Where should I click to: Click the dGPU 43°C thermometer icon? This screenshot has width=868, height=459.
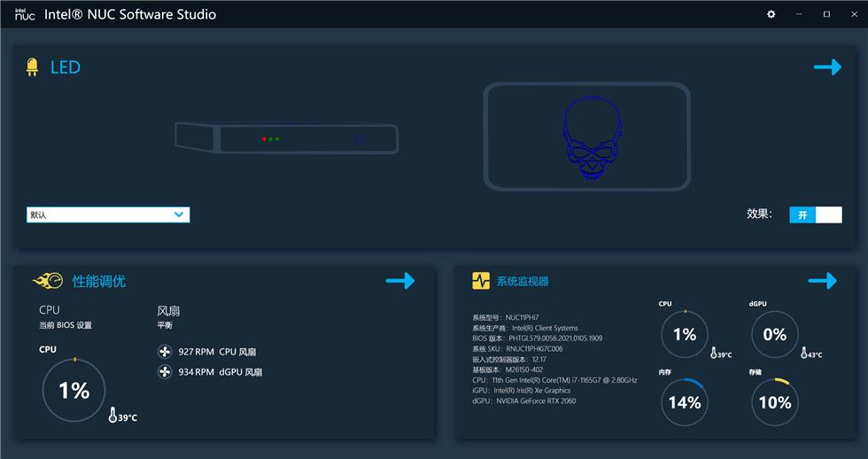[811, 353]
